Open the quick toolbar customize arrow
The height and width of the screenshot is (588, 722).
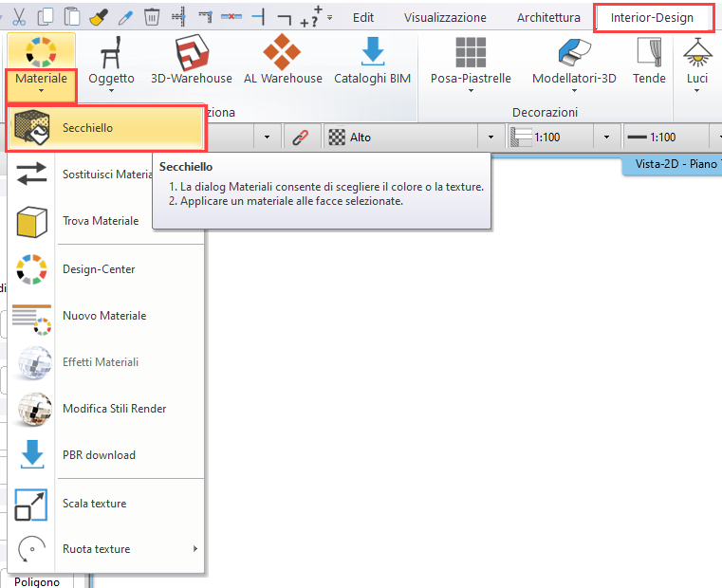click(x=329, y=17)
